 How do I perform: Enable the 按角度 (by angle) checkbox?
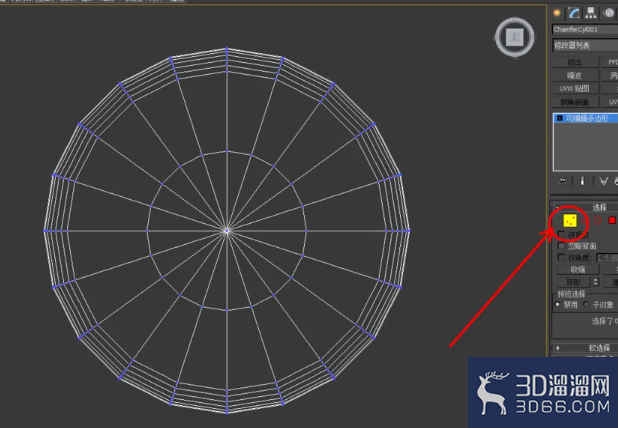[561, 257]
